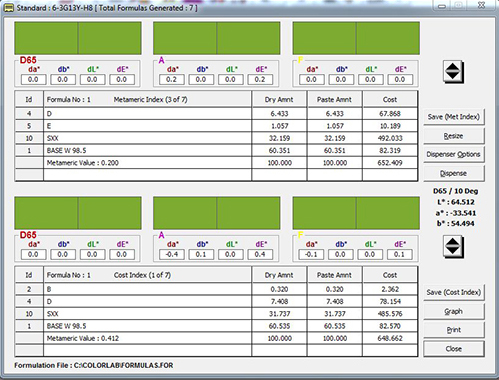Click the upper table 'Cost' column header
The width and height of the screenshot is (499, 380).
(x=390, y=100)
